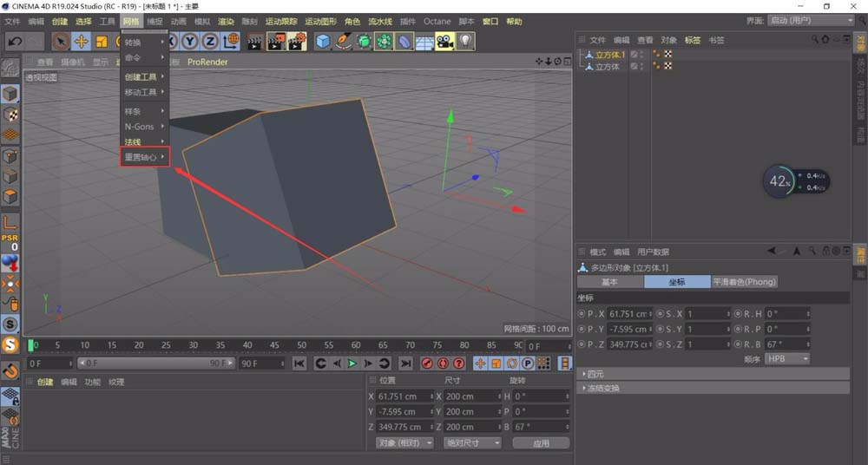Toggle R.B animation radio dot
Viewport: 868px width, 465px height.
738,344
